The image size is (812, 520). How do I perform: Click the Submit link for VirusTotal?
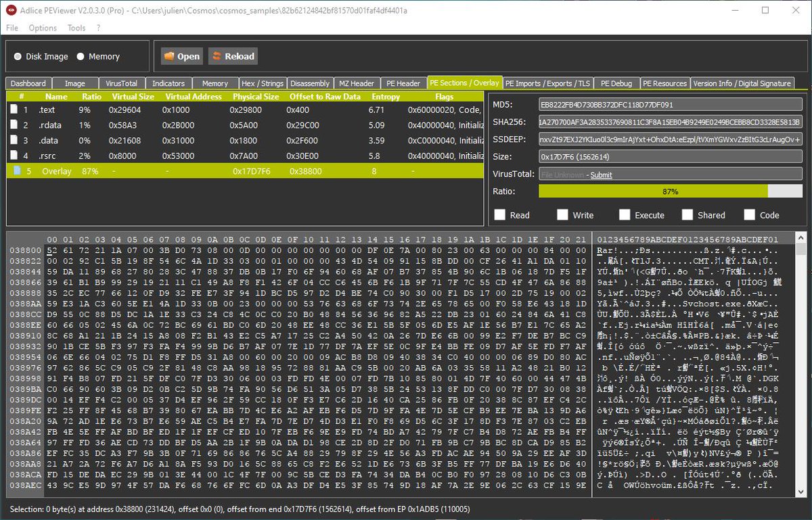tap(601, 175)
